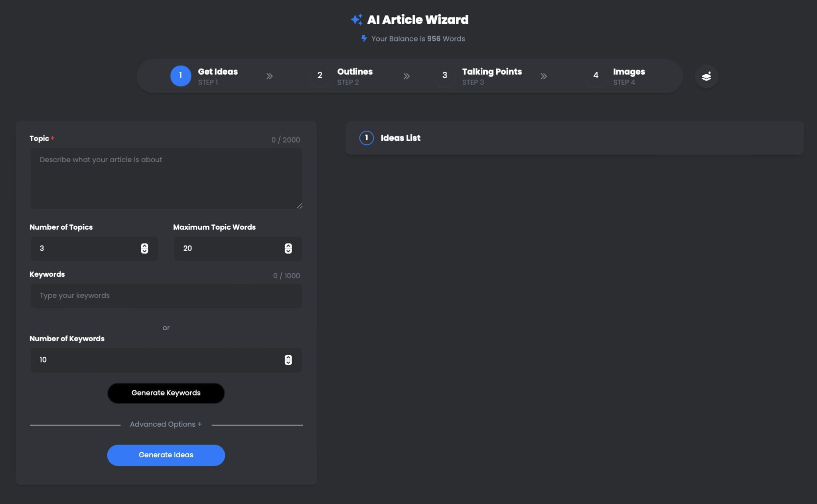Click the Step 2 Outlines circle icon
The height and width of the screenshot is (504, 817).
click(320, 75)
